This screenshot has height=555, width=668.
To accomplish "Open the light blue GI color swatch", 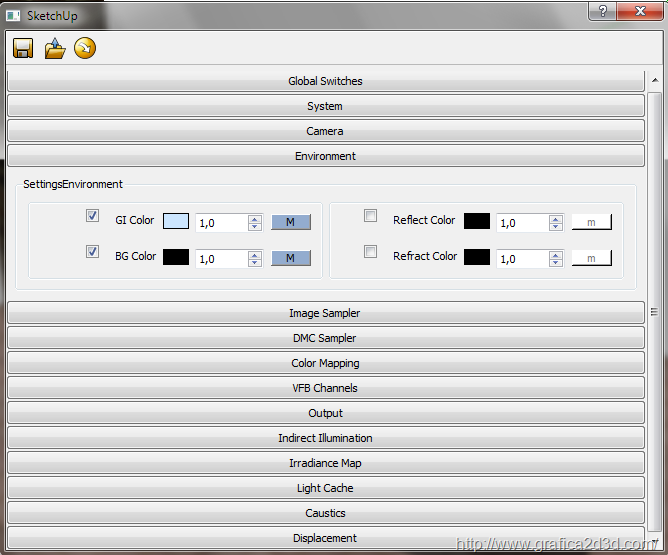I will tap(176, 222).
